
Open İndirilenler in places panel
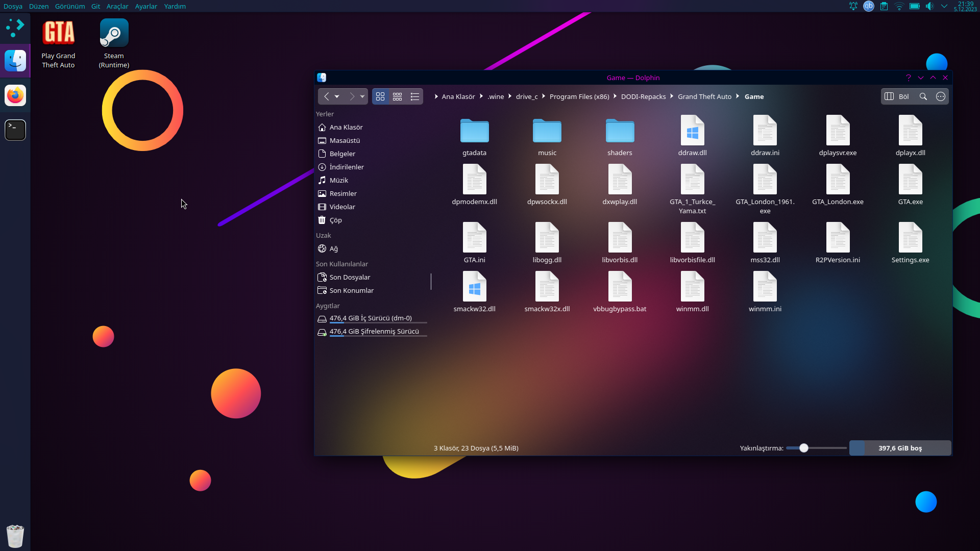(346, 167)
